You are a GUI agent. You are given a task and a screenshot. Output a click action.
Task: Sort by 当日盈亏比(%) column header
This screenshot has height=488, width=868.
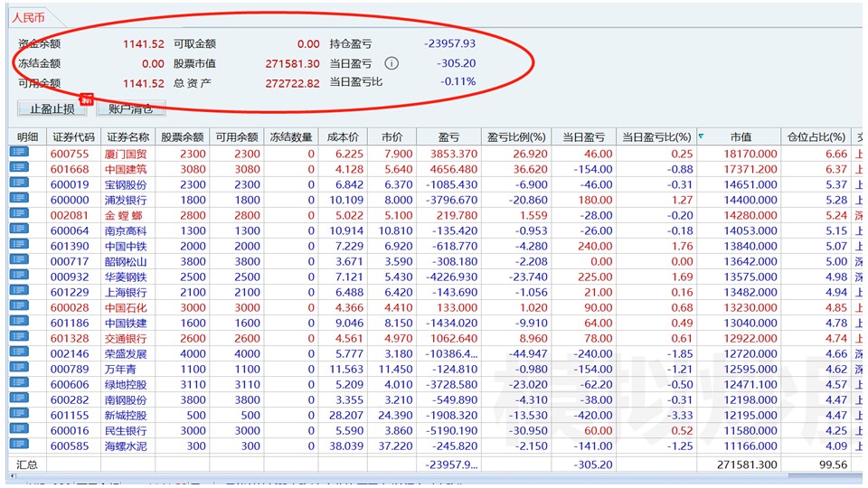pyautogui.click(x=656, y=137)
